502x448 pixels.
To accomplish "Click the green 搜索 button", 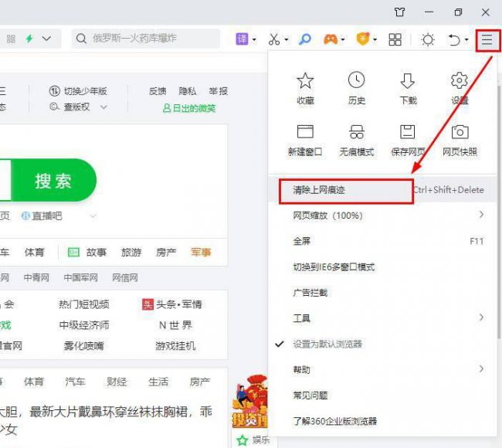I will pos(53,180).
